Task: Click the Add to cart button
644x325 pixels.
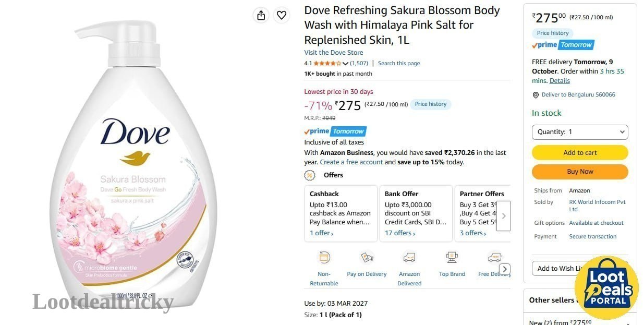Action: 580,152
